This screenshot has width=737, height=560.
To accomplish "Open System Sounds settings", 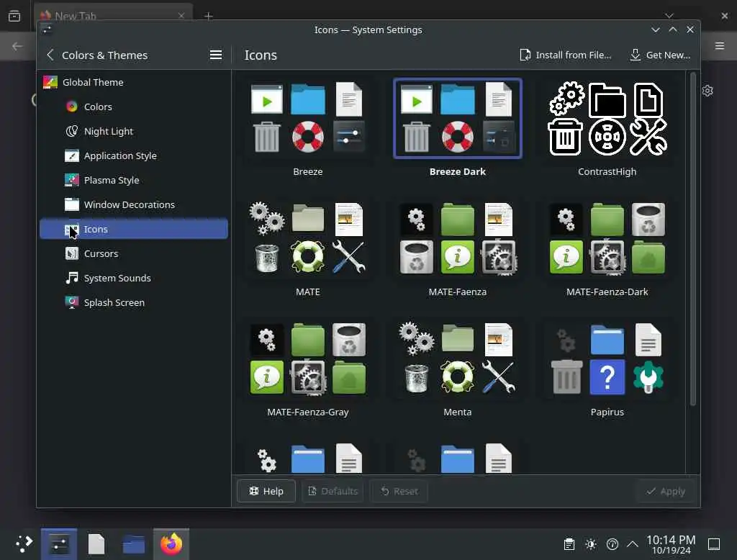I will coord(133,278).
